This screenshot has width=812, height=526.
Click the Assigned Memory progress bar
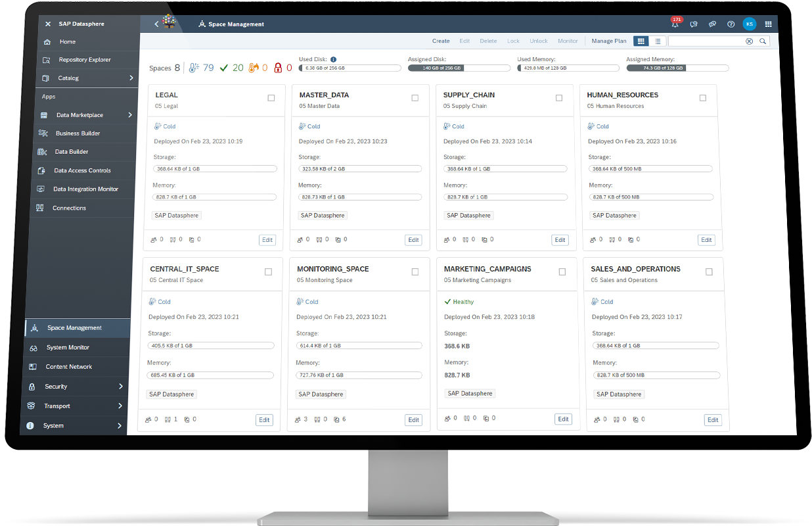[677, 68]
